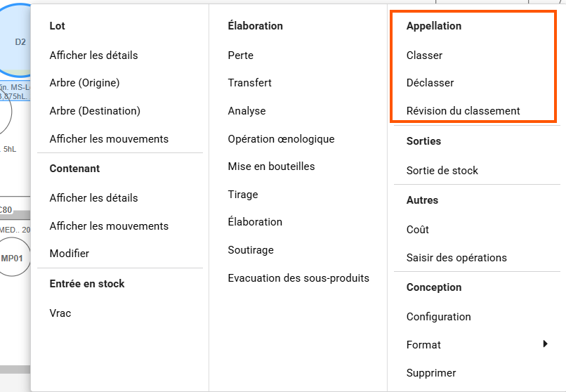Click Soutirage menu entry

251,250
